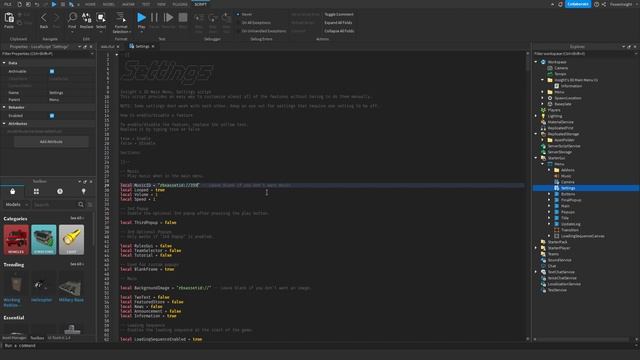
Task: Click the Add Attribute button
Action: (x=51, y=142)
